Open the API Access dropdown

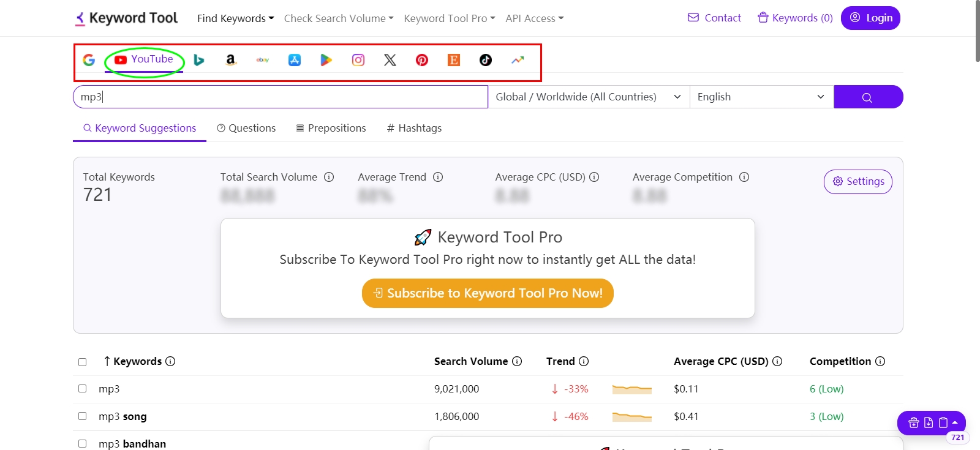[x=535, y=18]
